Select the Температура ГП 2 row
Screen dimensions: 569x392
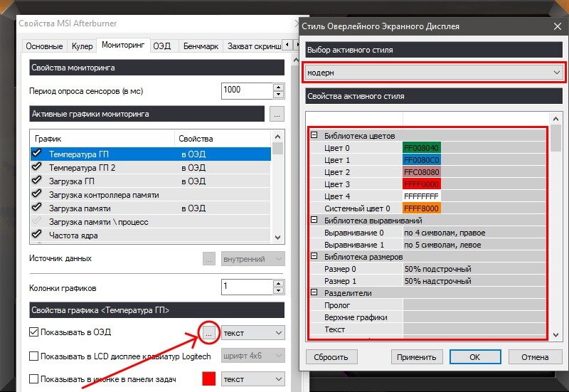pos(151,168)
